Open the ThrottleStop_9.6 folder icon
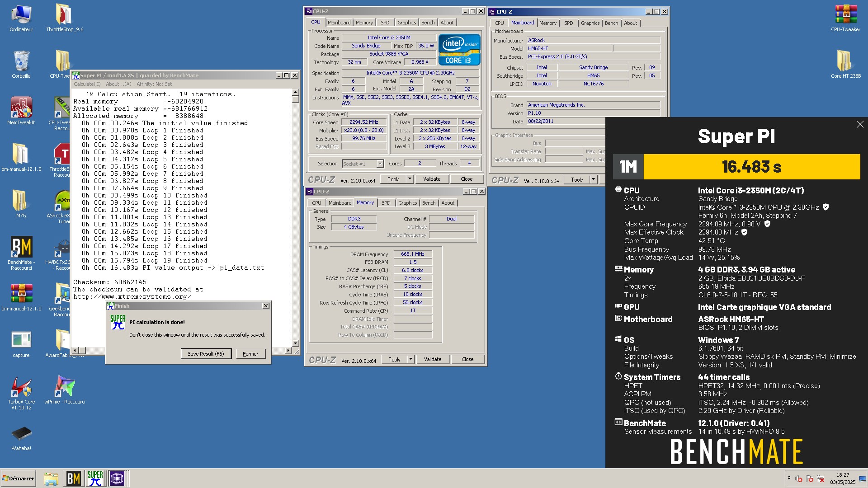This screenshot has height=488, width=868. 65,18
